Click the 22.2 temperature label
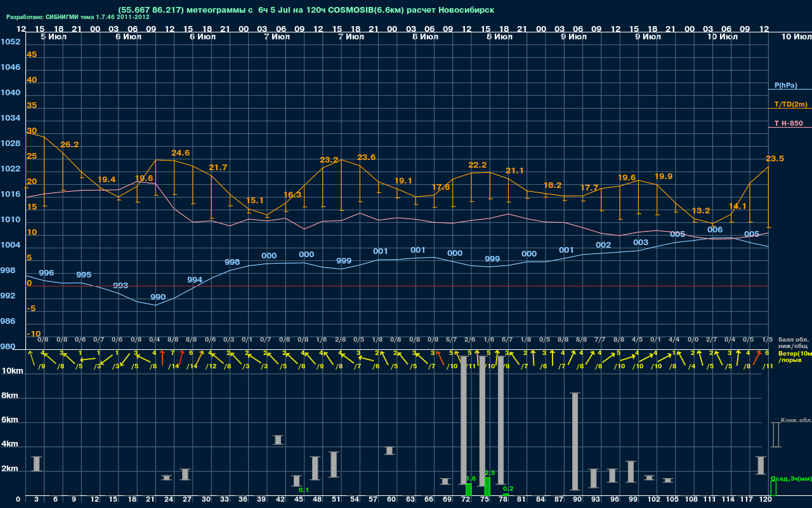Viewport: 812px width, 508px height. (478, 165)
